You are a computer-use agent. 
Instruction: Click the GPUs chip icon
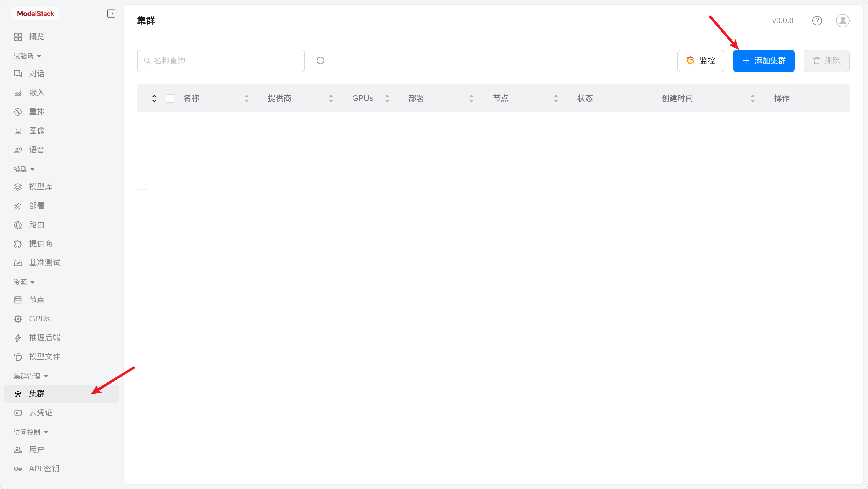click(18, 319)
